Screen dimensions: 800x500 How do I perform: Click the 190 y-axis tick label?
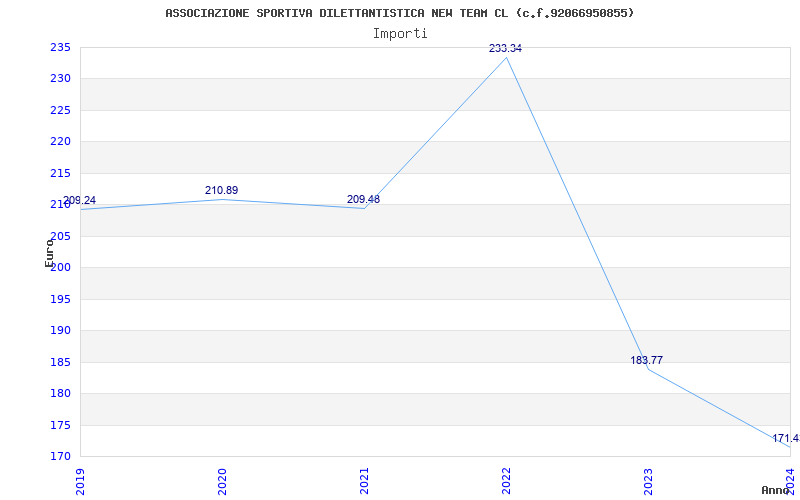tap(60, 331)
